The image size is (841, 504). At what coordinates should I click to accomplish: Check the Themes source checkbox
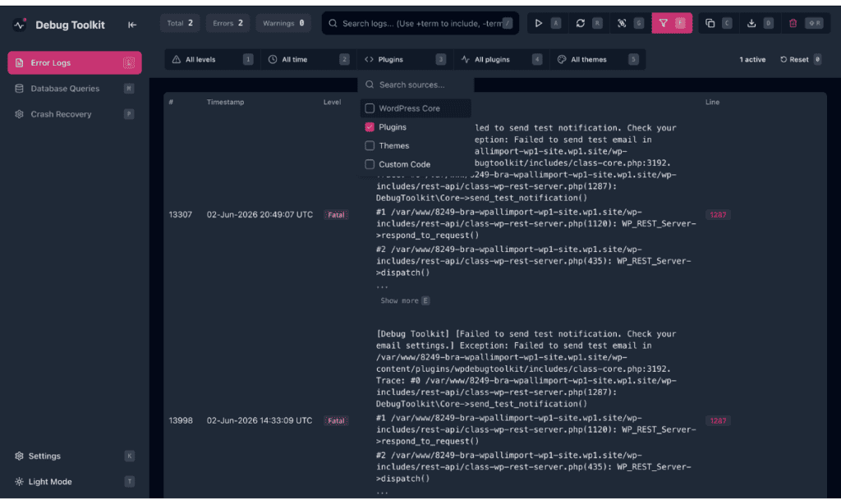tap(370, 146)
